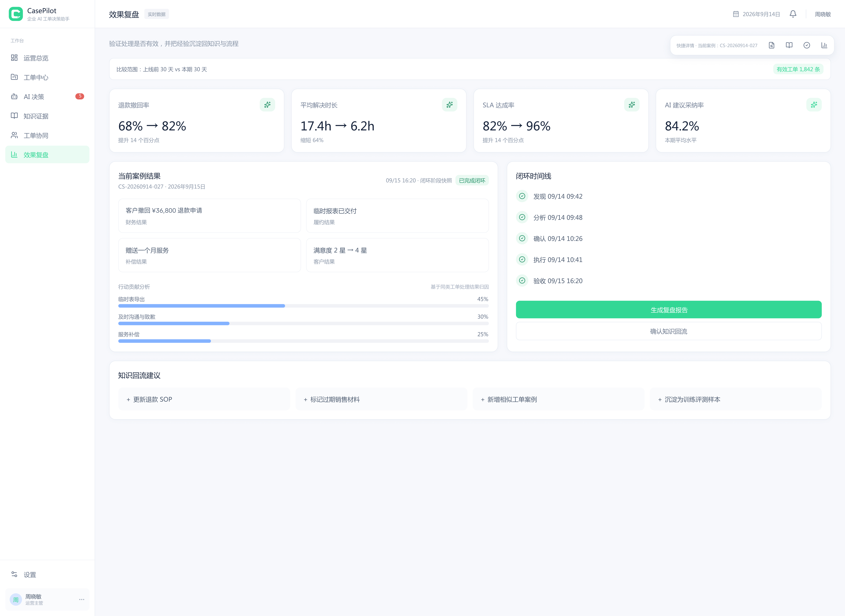This screenshot has width=845, height=616.
Task: Select 效果复盘 in the sidebar
Action: (47, 155)
